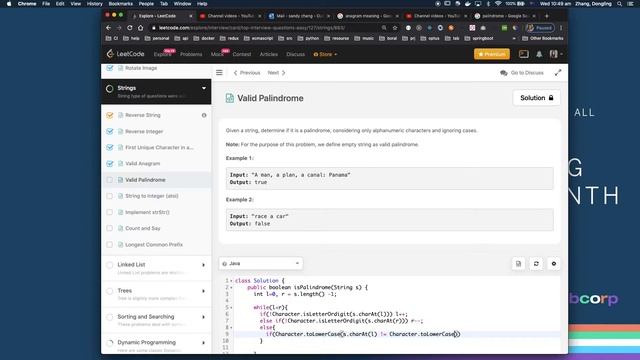Open a new Chrome tab
640x360 pixels.
547,16
